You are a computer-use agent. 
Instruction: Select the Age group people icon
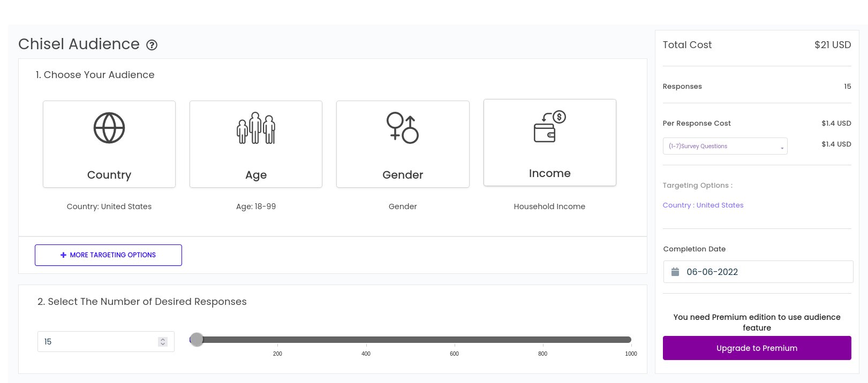(x=256, y=128)
